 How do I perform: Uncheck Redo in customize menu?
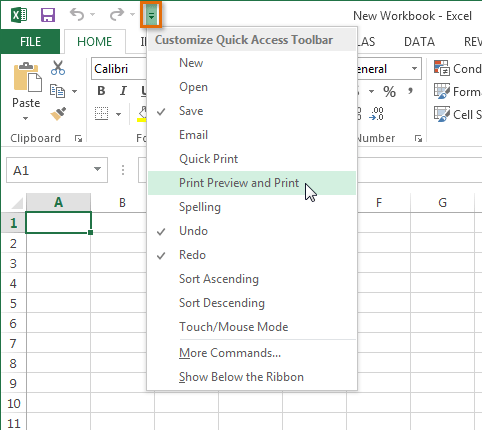(x=252, y=255)
